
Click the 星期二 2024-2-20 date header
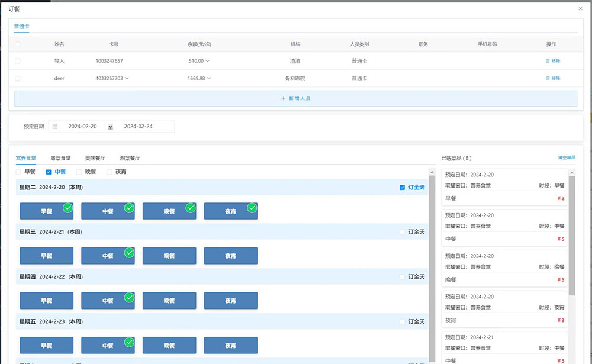tap(51, 187)
